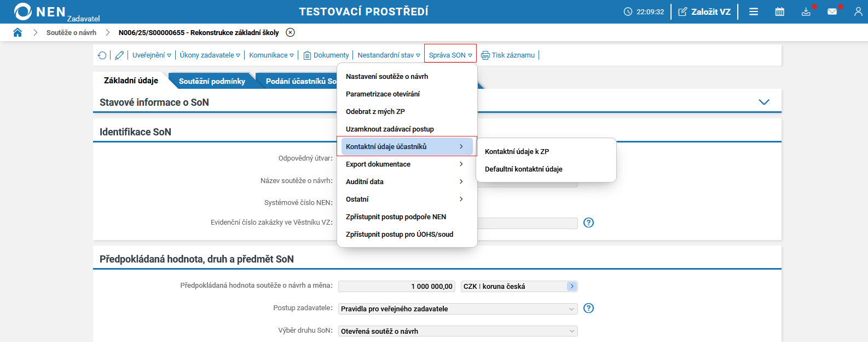
Task: Expand the Uveřejnění dropdown menu
Action: (152, 55)
